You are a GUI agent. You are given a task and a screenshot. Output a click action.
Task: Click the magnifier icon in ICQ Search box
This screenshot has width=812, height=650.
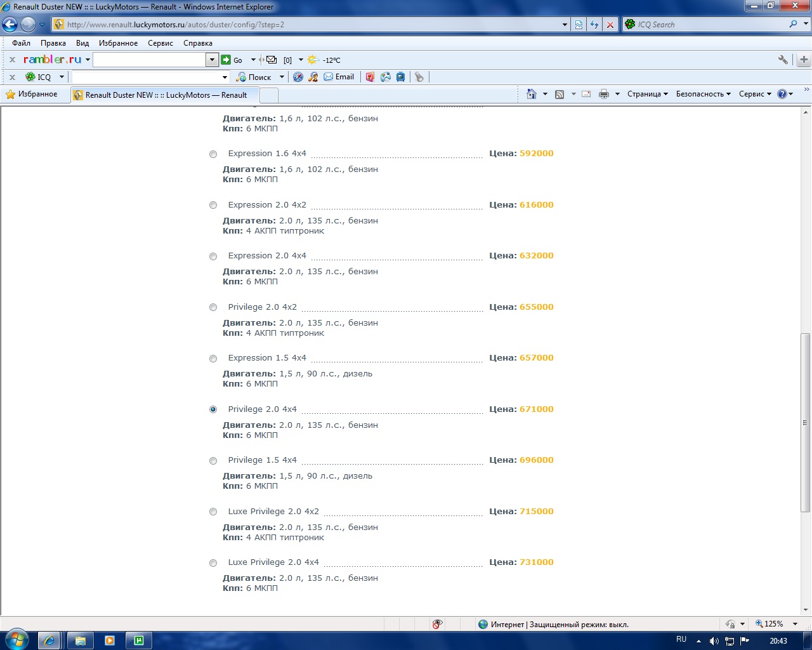[793, 24]
